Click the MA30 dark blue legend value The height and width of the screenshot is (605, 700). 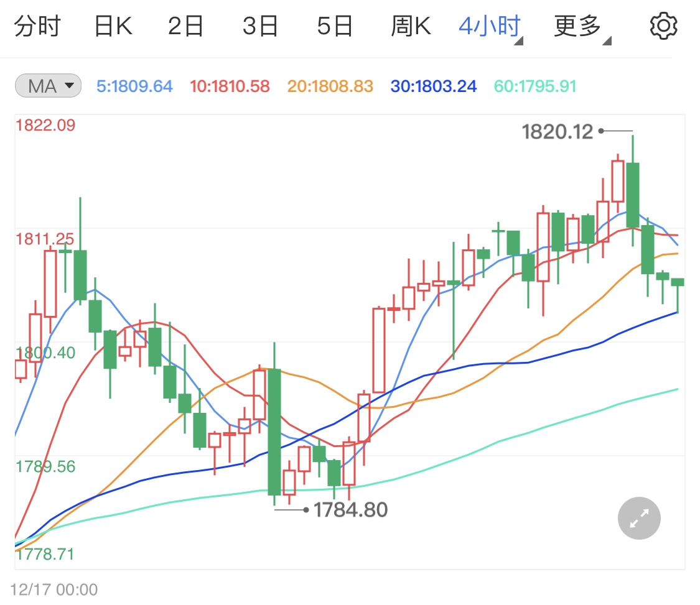click(433, 86)
